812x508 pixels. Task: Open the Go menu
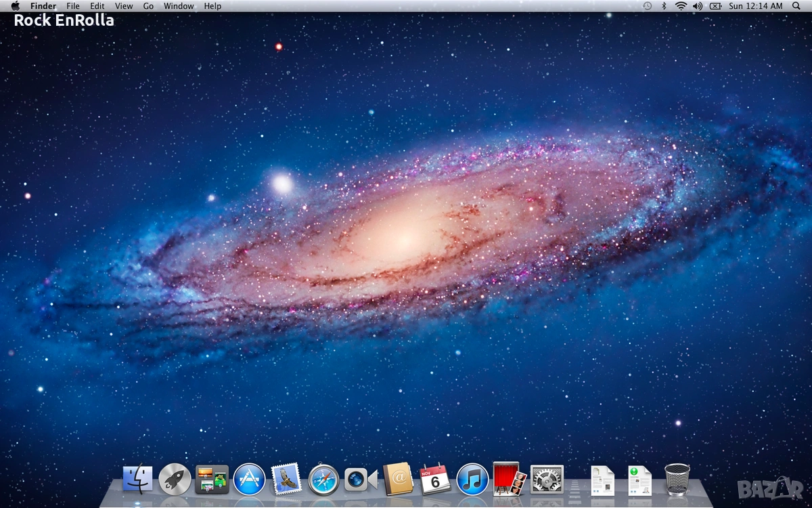click(148, 6)
